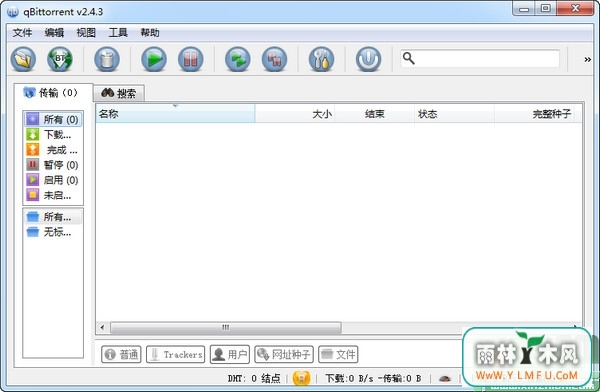Open options with tools icon

(x=321, y=59)
